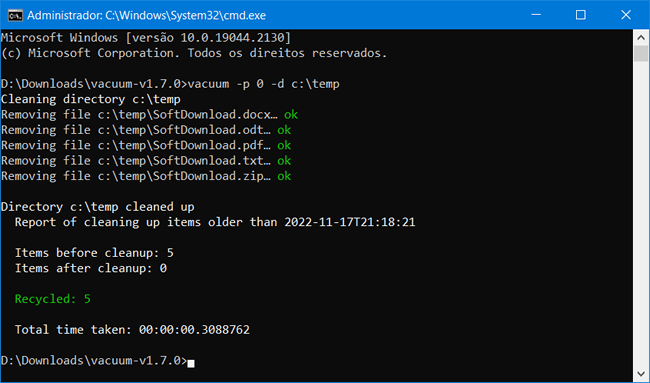Close the Administrador cmd.exe window
This screenshot has height=383, width=650.
(x=626, y=15)
